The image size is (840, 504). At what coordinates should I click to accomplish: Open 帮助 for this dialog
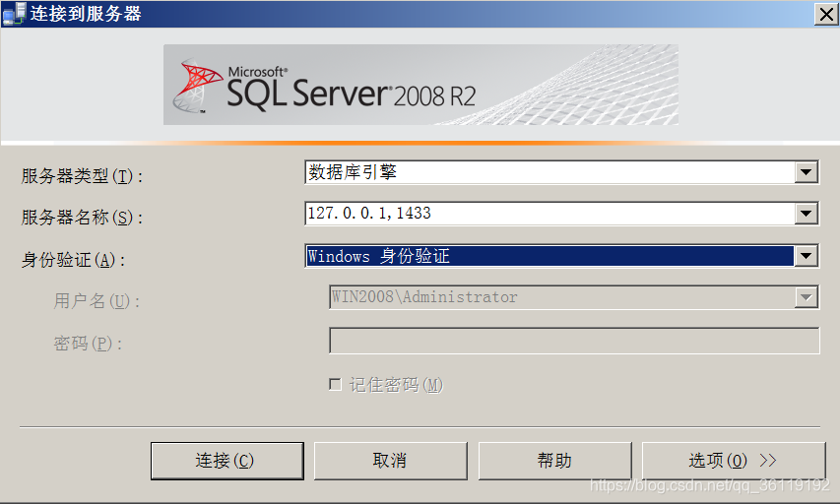[555, 461]
